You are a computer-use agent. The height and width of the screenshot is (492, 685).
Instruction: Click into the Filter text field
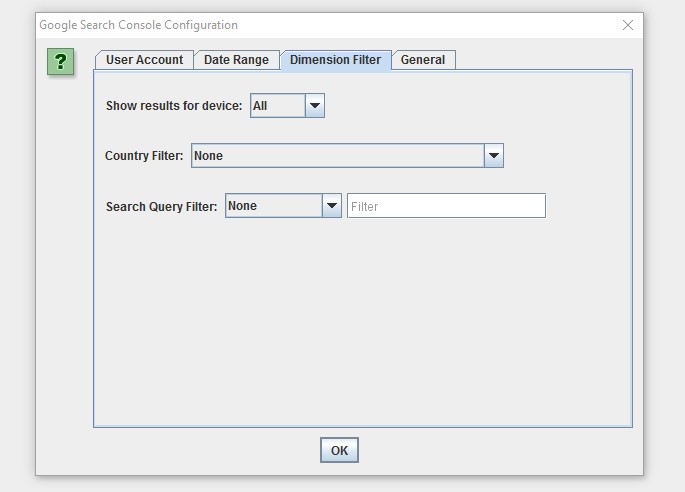(x=446, y=206)
